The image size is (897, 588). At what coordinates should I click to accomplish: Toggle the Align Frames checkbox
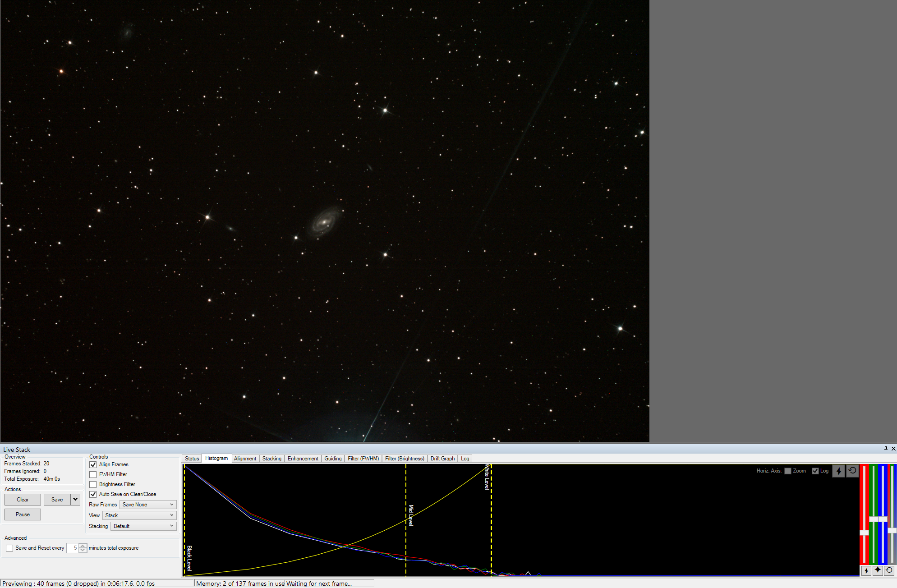tap(93, 464)
